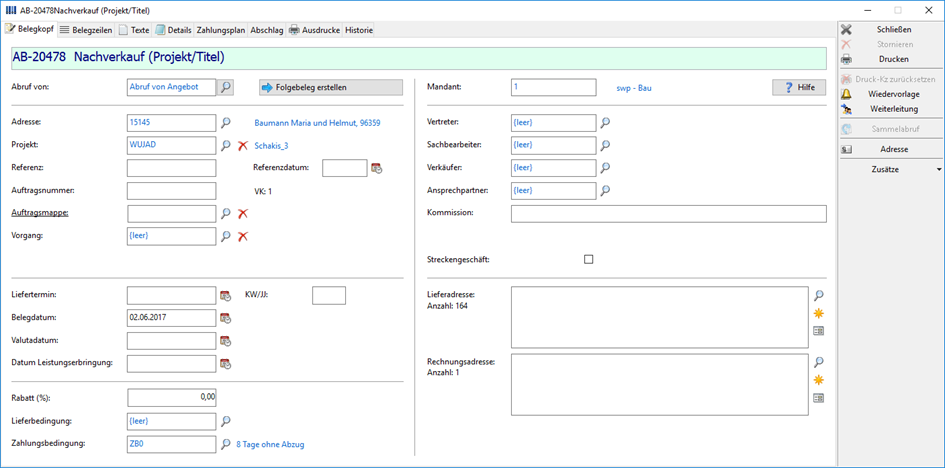The image size is (945, 468).
Task: Switch to the Belegzeilen tab
Action: (x=86, y=30)
